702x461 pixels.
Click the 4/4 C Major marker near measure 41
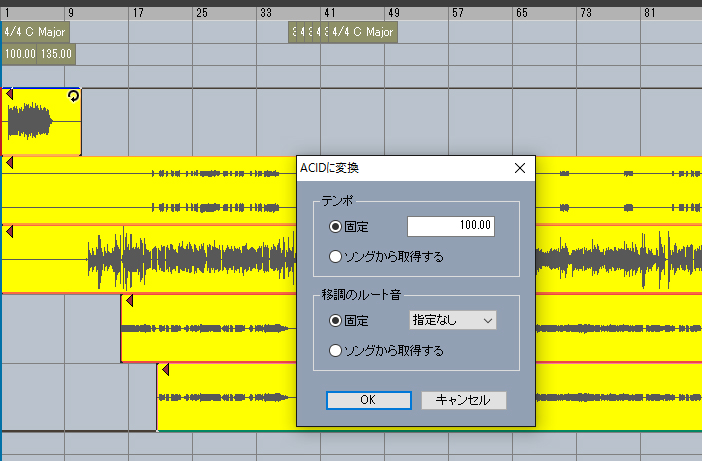(363, 32)
